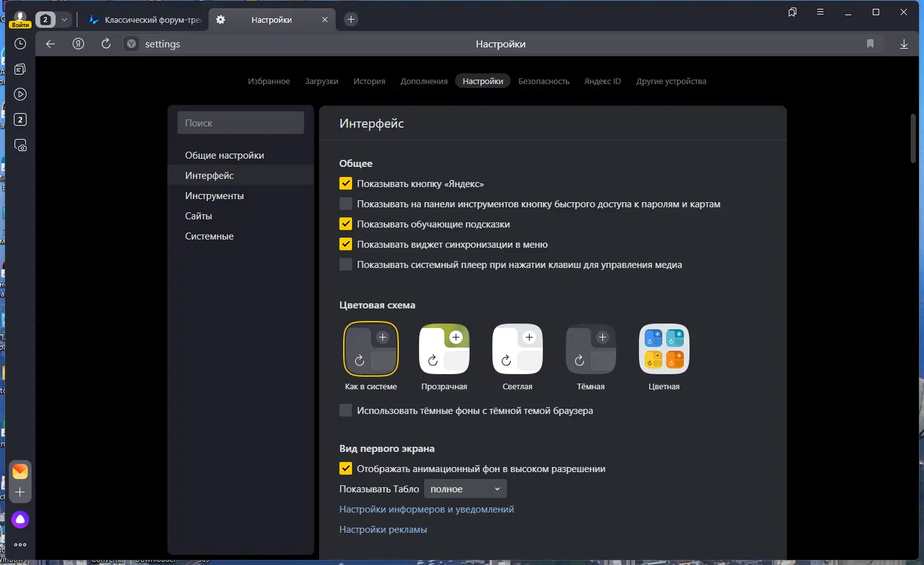Go to Общие настройки in the sidebar
This screenshot has width=924, height=565.
241,155
